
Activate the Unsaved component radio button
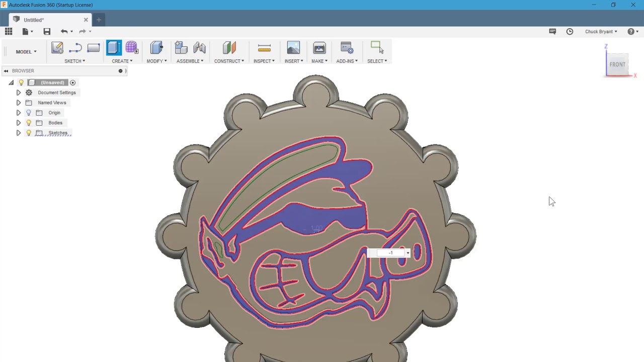72,82
